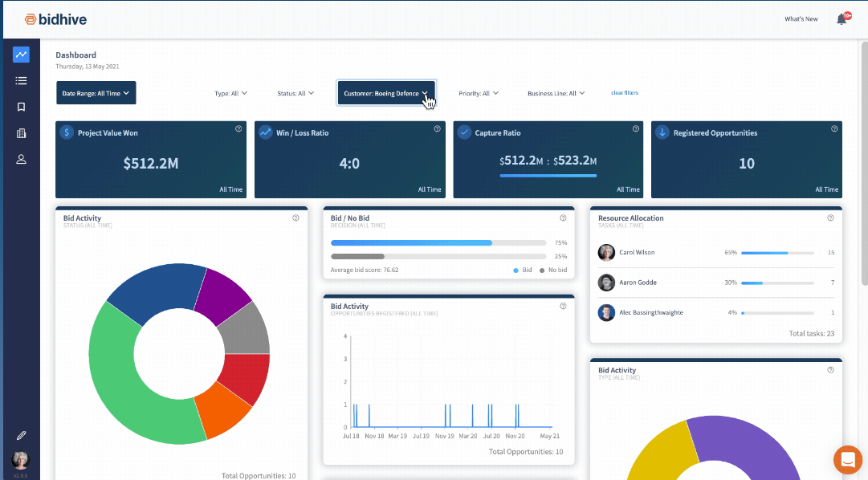Open the What's New menu item
The height and width of the screenshot is (480, 868).
pyautogui.click(x=801, y=18)
